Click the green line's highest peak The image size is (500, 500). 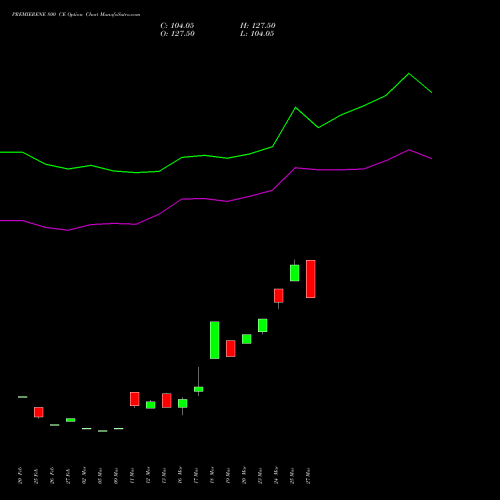409,73
